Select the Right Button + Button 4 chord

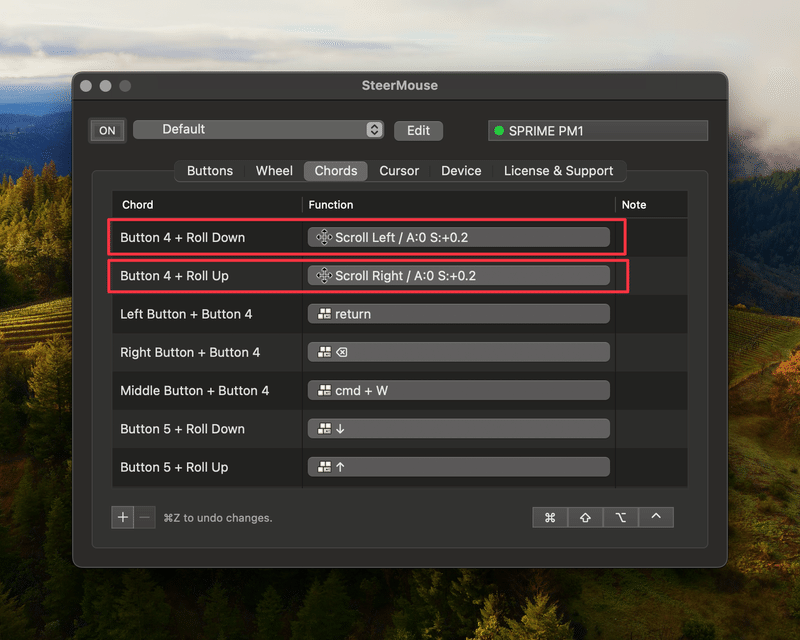(190, 352)
